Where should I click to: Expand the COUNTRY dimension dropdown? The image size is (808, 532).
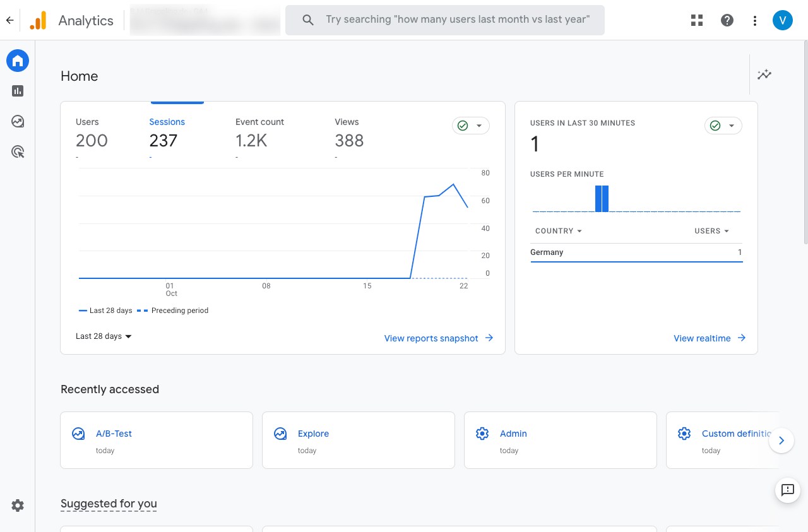558,231
